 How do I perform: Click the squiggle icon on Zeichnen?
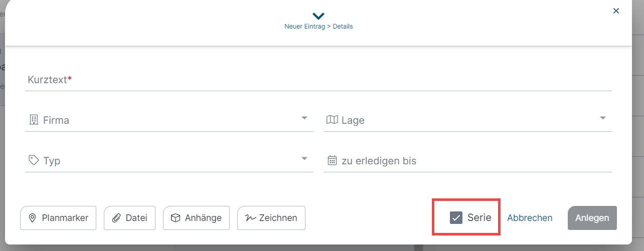(x=250, y=218)
